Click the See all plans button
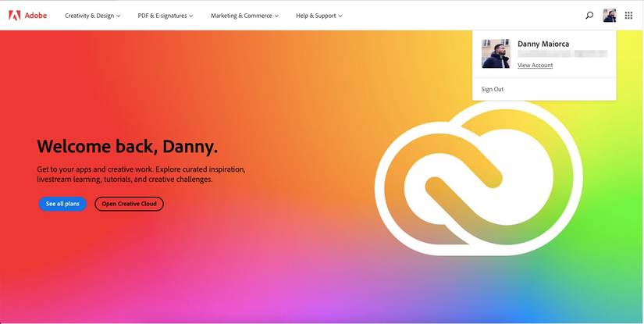The width and height of the screenshot is (644, 324). (x=62, y=204)
